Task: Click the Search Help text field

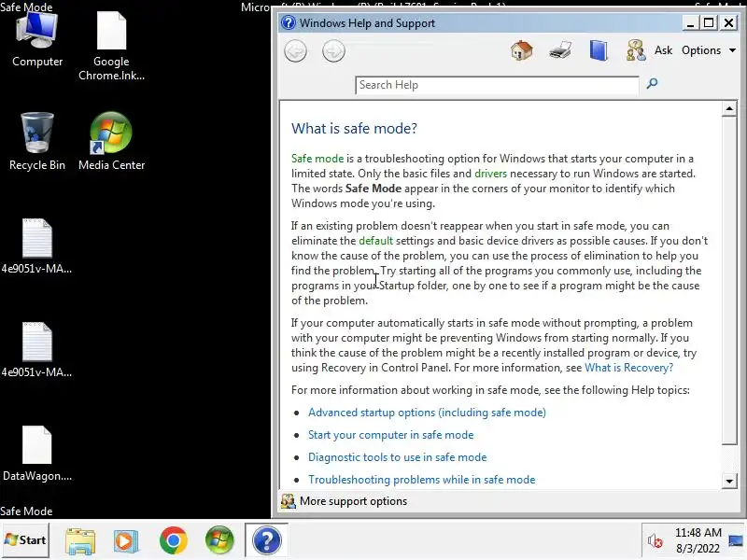Action: click(x=497, y=85)
